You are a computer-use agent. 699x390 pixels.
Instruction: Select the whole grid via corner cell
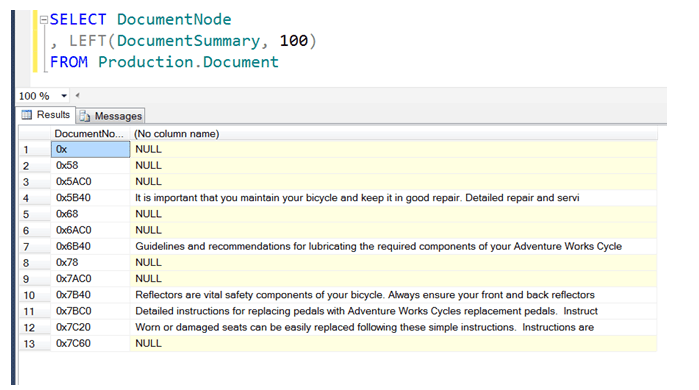pos(35,134)
